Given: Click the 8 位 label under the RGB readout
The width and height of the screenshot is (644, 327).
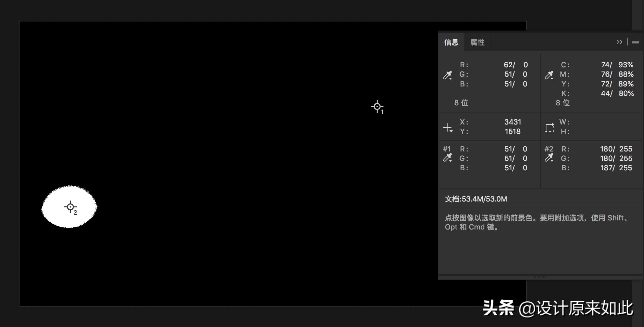Looking at the screenshot, I should coord(461,103).
